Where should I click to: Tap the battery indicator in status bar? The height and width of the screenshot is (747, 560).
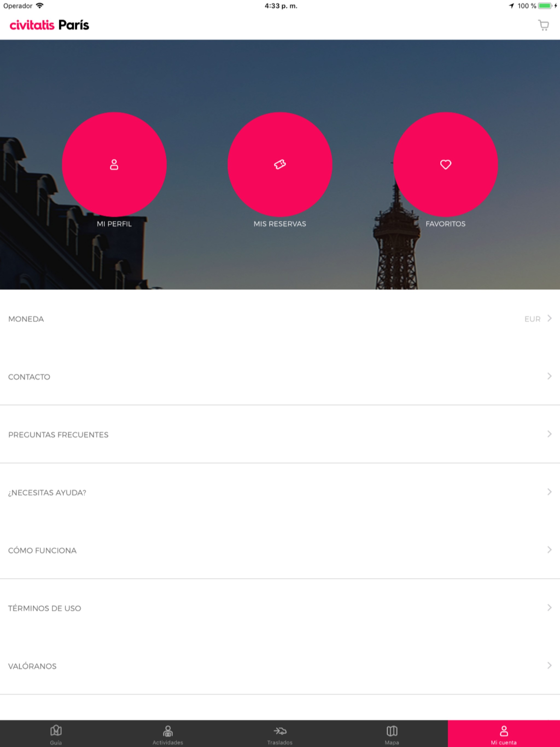[x=545, y=6]
